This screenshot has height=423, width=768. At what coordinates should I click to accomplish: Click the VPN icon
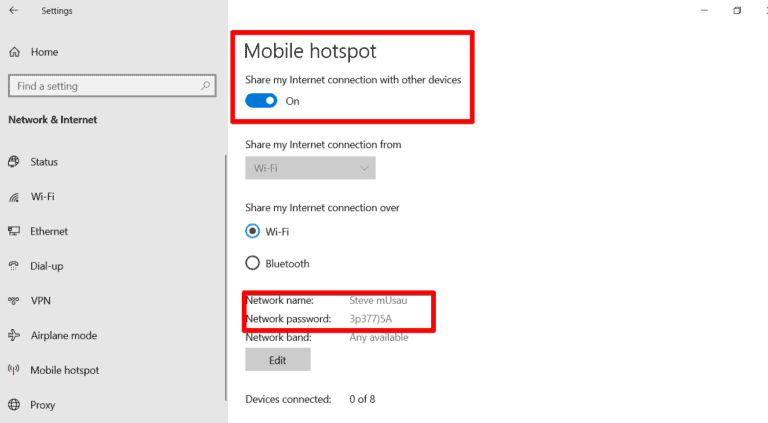14,300
